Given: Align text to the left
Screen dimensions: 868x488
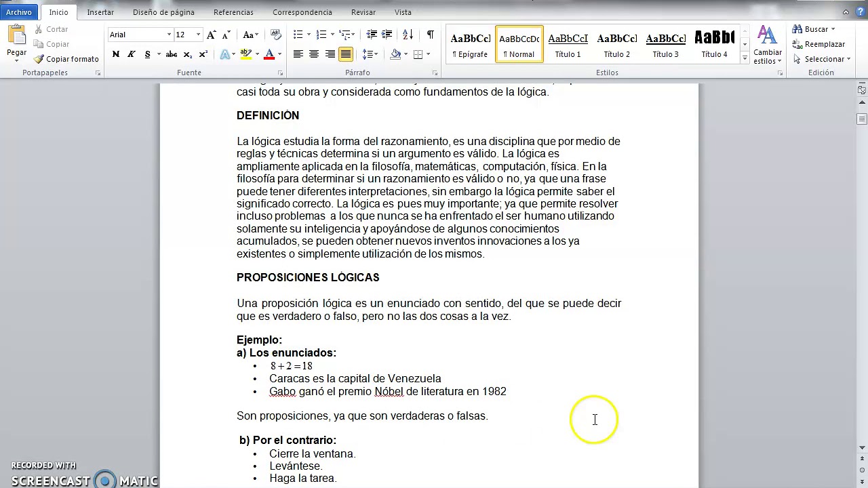Looking at the screenshot, I should [x=298, y=54].
